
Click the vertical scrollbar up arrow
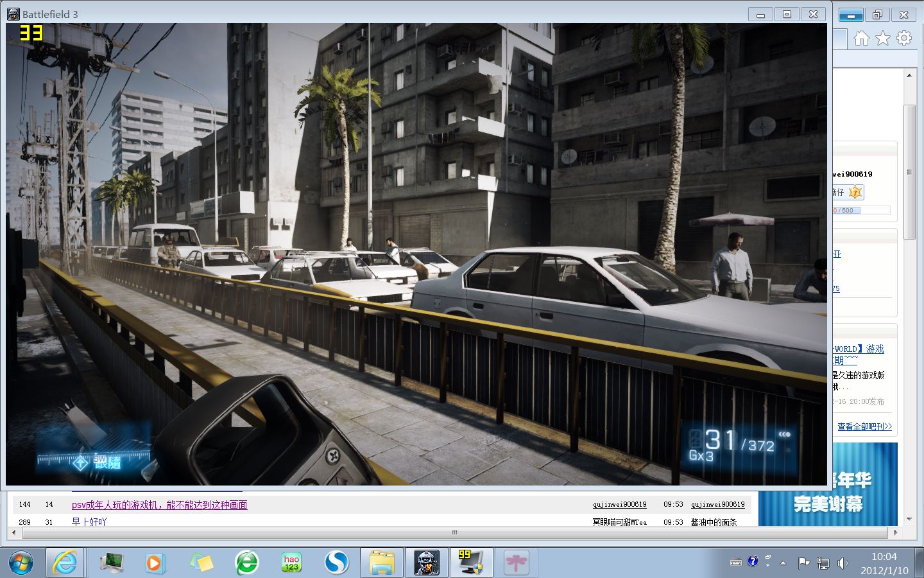[x=909, y=76]
